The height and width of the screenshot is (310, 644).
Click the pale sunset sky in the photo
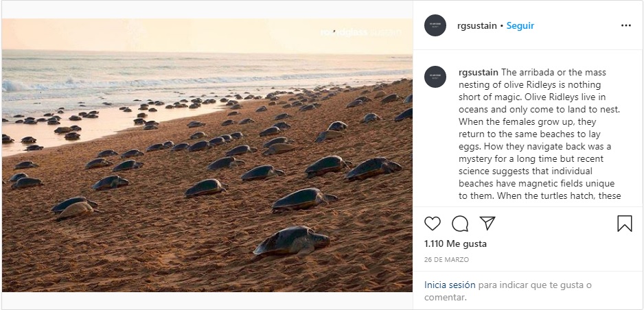172,34
